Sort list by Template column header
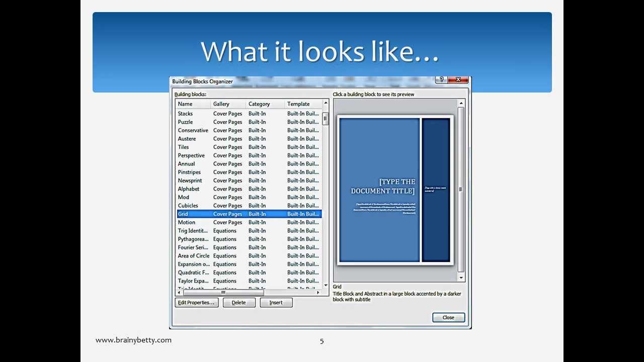Screen dimensions: 644x362 click(x=303, y=104)
